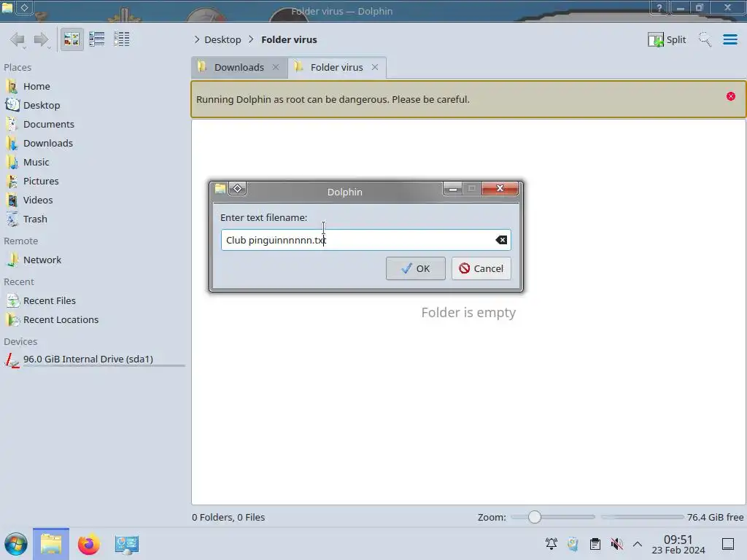Expand chevron between Desktop and Folder virus
Image resolution: width=747 pixels, height=560 pixels.
coord(251,39)
